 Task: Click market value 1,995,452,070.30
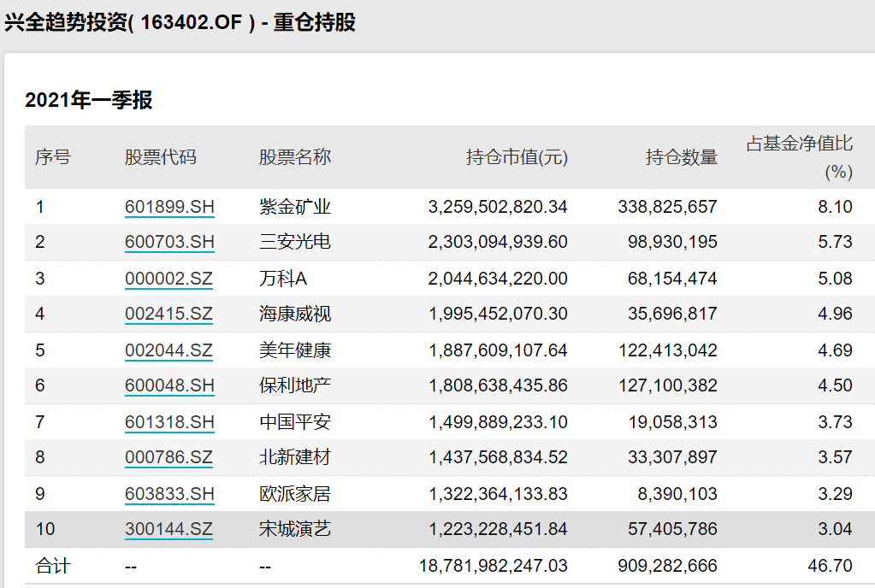(x=498, y=313)
